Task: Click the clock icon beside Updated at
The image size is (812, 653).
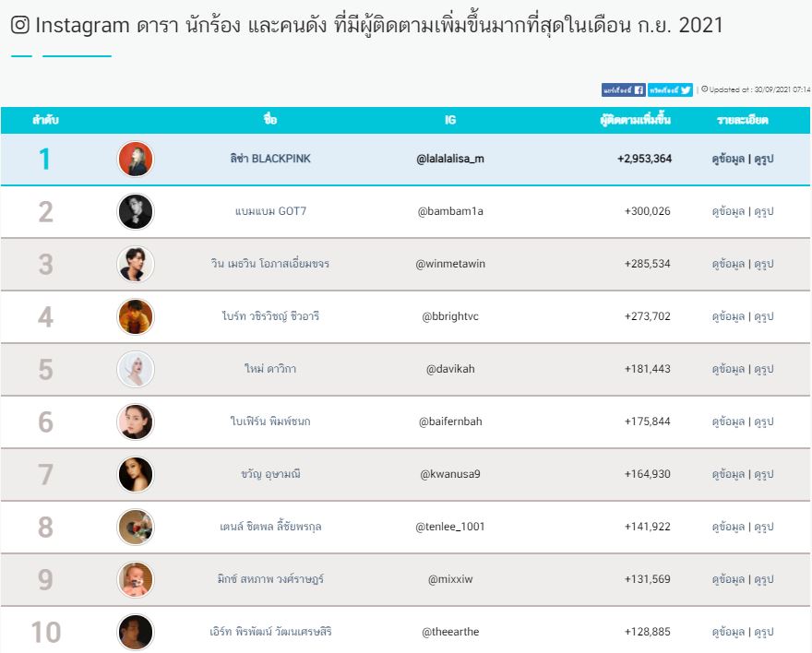Action: tap(704, 89)
